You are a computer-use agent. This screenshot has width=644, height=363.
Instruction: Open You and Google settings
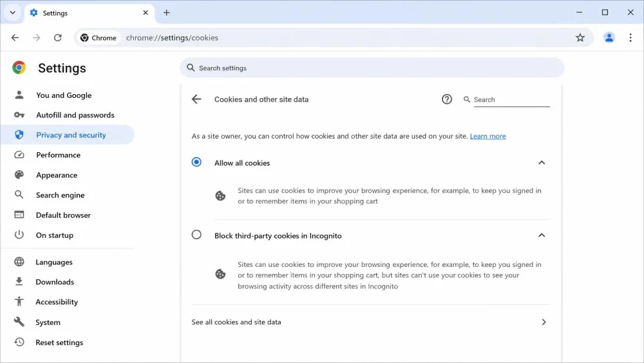[x=64, y=95]
